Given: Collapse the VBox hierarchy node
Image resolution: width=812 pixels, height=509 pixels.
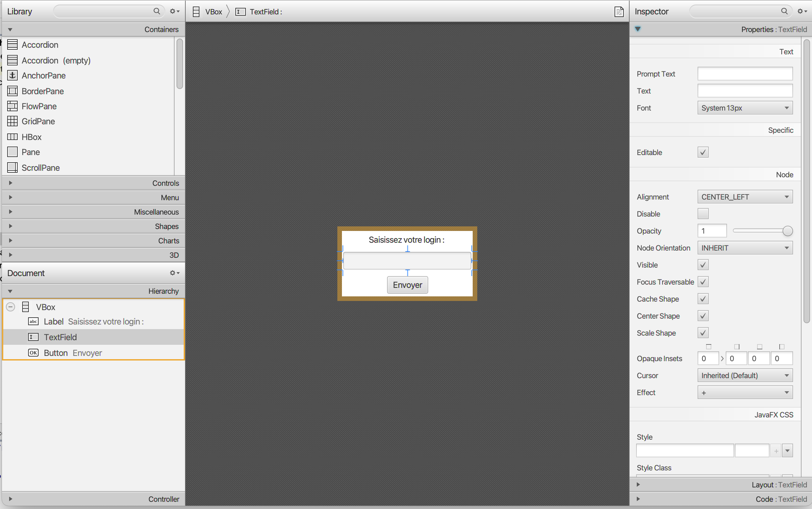Looking at the screenshot, I should pyautogui.click(x=11, y=307).
